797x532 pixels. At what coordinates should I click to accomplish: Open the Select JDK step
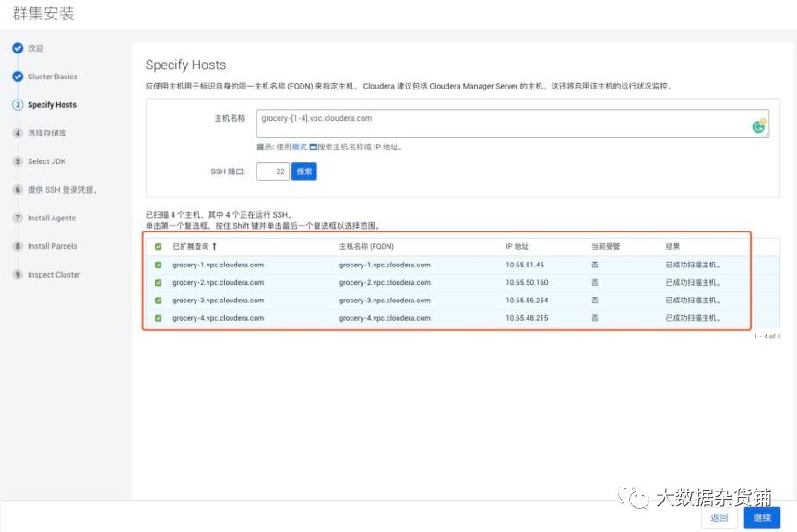click(x=47, y=161)
